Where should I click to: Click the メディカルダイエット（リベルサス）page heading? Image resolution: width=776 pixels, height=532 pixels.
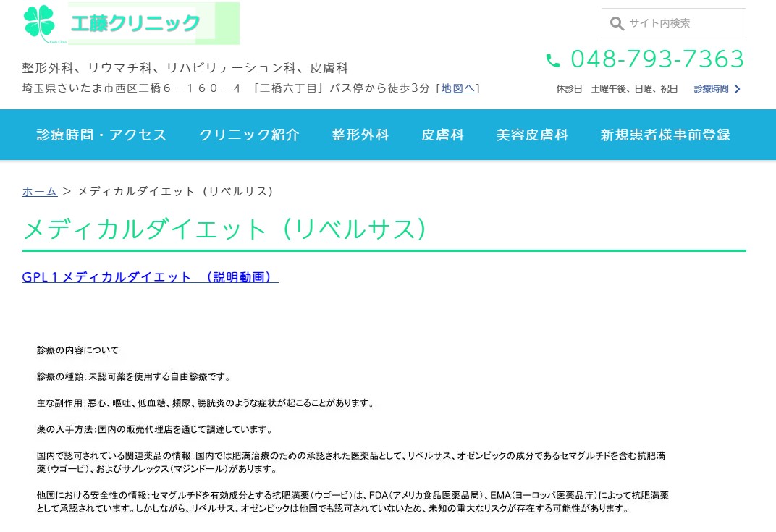(x=224, y=229)
